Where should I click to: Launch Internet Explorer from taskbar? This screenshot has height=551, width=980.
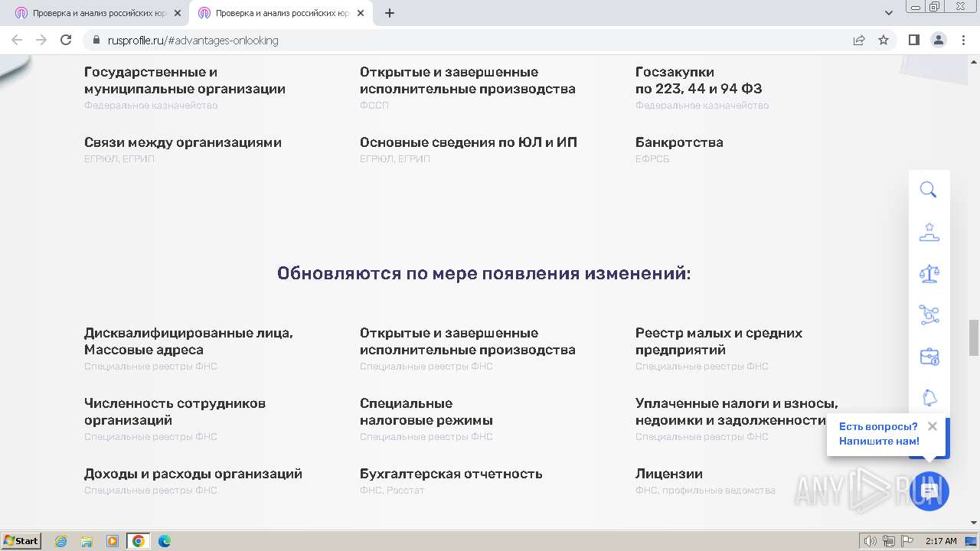[x=61, y=541]
